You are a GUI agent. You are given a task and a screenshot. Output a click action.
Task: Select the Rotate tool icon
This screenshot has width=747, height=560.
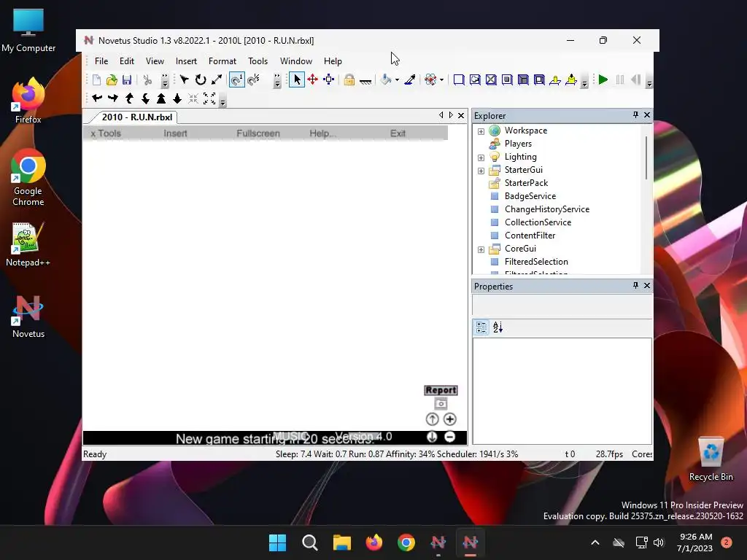point(201,80)
